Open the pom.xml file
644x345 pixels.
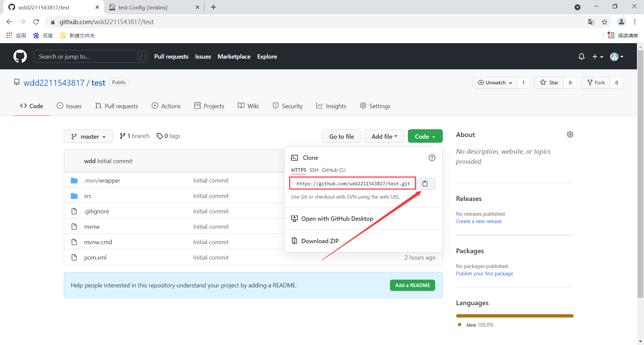[x=95, y=258]
